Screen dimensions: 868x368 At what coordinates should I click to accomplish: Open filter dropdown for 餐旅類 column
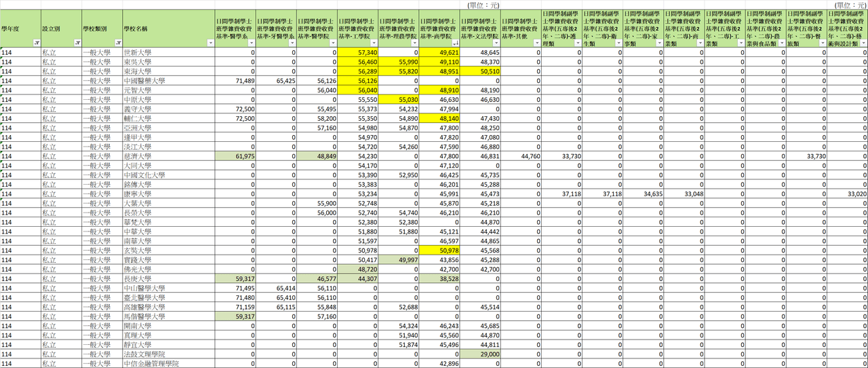(821, 43)
